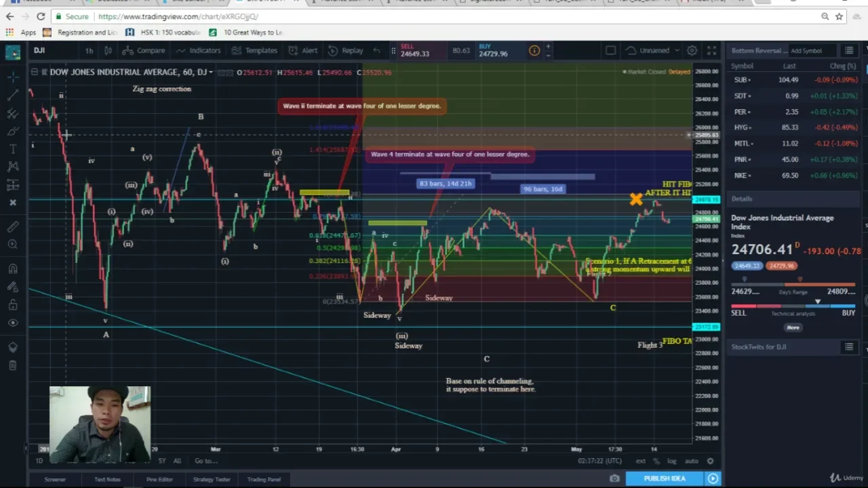868x488 pixels.
Task: Open the Trading Panel tab
Action: pyautogui.click(x=264, y=479)
